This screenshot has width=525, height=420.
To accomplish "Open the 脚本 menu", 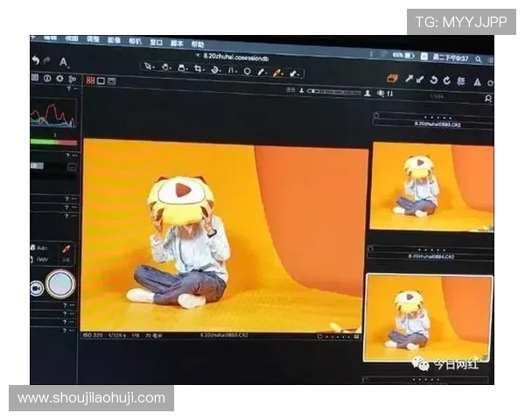I will (x=177, y=44).
